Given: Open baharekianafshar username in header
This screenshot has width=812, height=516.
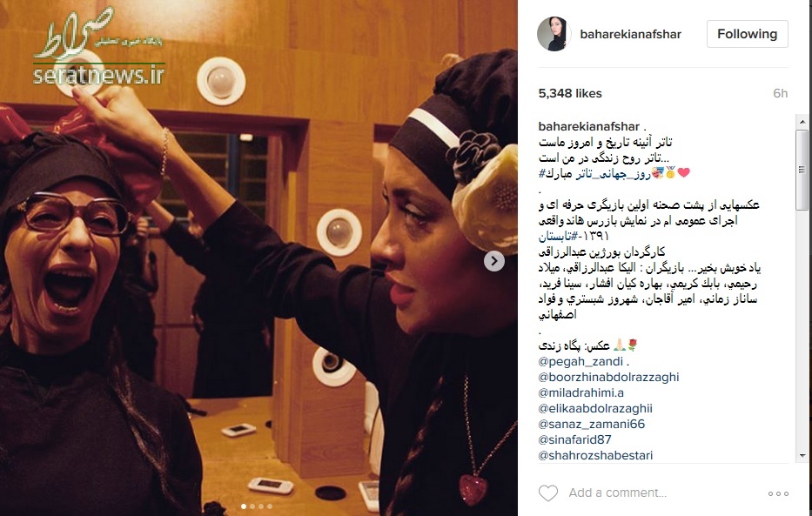Looking at the screenshot, I should pos(630,34).
